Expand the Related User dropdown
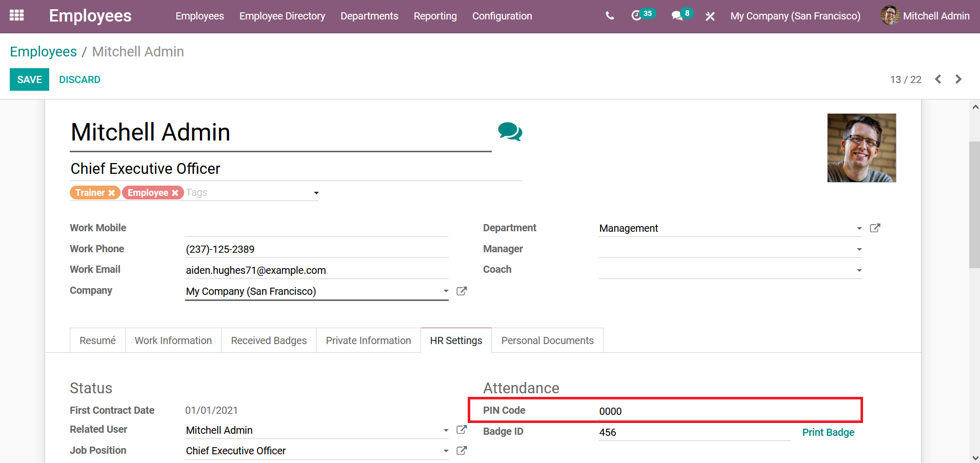Screen dimensions: 980x463 click(x=446, y=430)
